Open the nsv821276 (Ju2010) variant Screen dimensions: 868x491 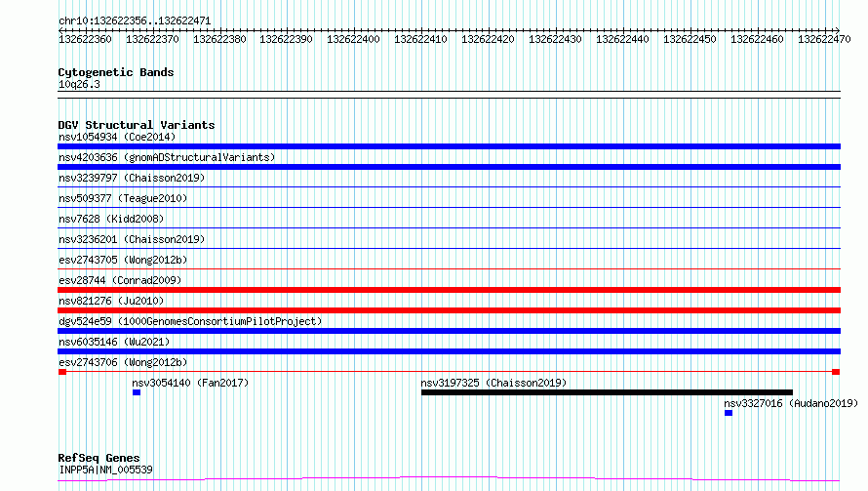click(111, 301)
